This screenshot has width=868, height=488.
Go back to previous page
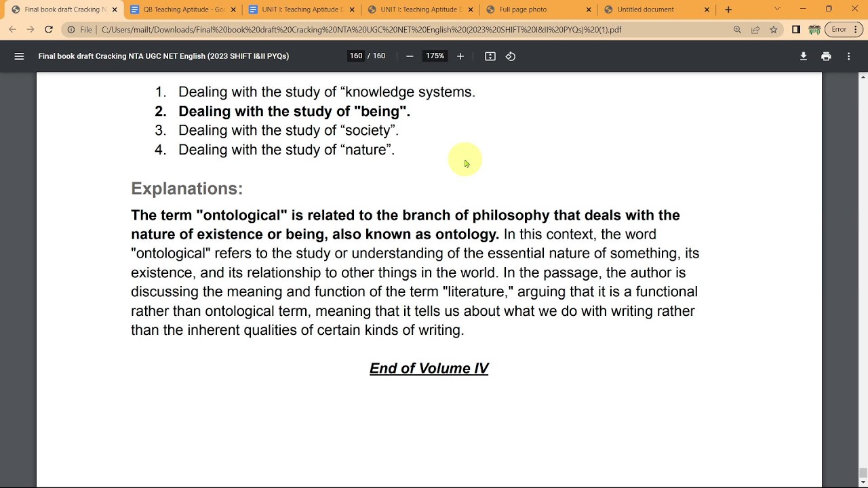(x=12, y=30)
